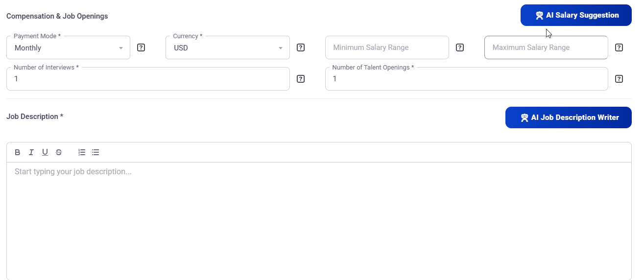The width and height of the screenshot is (644, 280).
Task: Click into the job description text area
Action: 318,220
